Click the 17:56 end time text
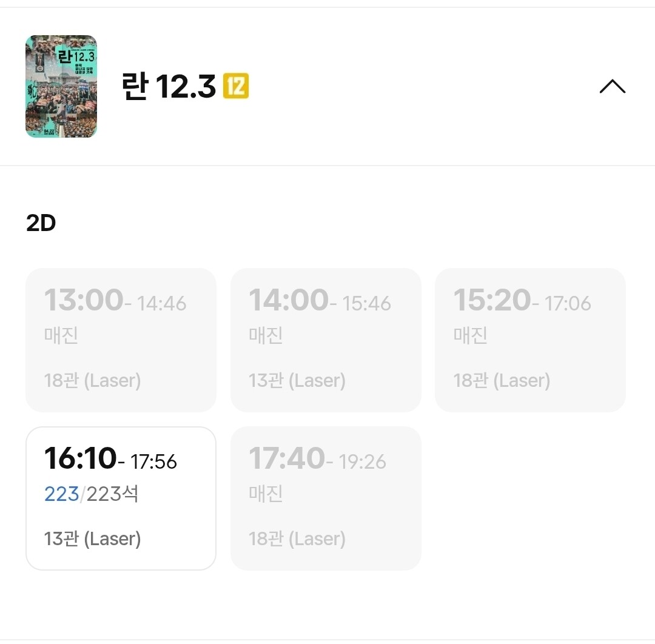 point(154,462)
